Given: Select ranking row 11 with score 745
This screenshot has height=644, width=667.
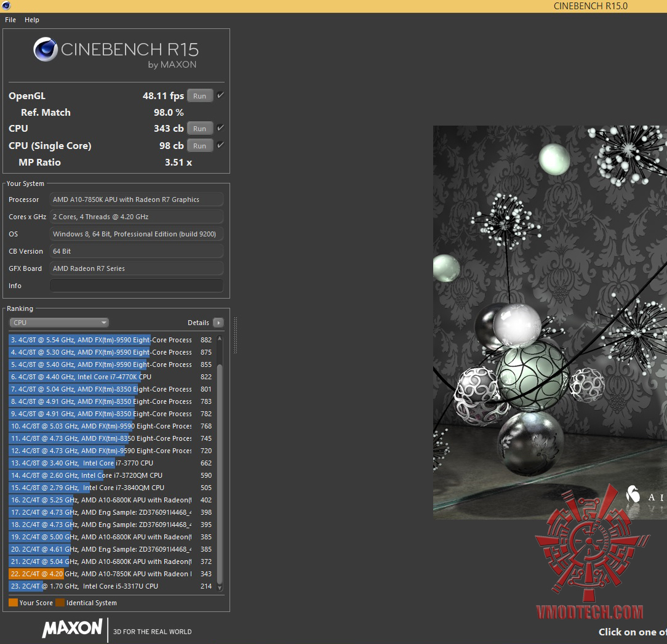Looking at the screenshot, I should [x=111, y=438].
